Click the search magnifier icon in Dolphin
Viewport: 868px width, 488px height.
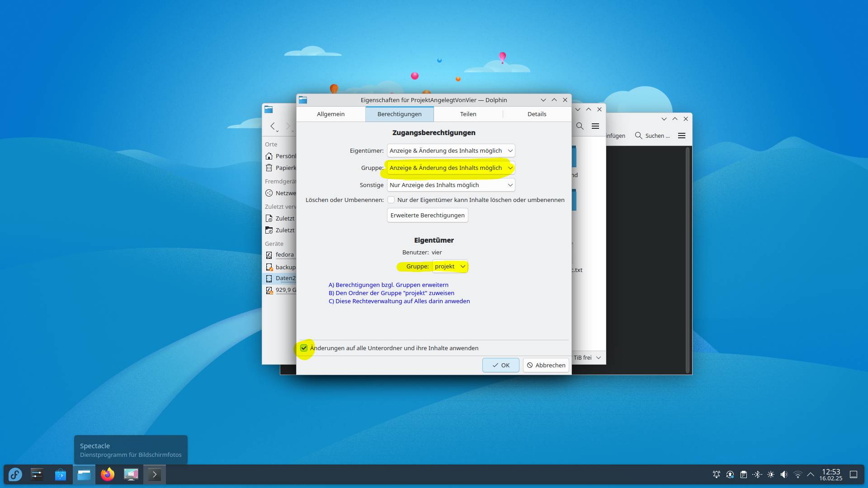(x=580, y=126)
